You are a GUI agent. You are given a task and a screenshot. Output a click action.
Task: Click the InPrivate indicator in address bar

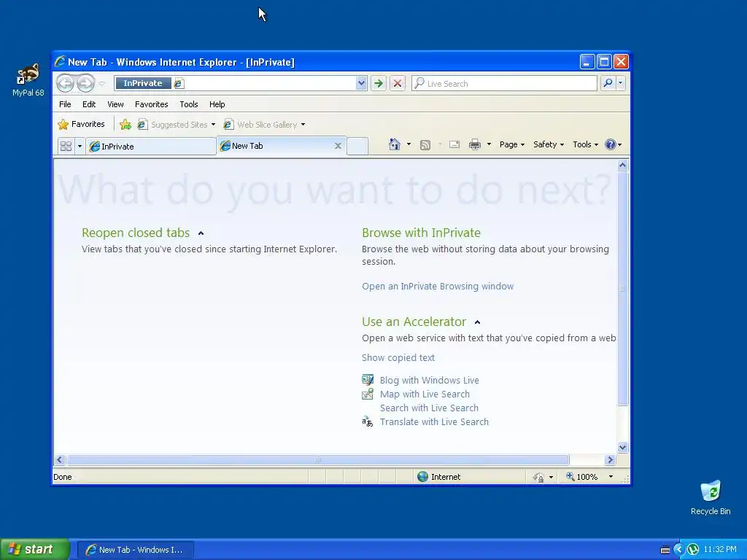coord(143,83)
